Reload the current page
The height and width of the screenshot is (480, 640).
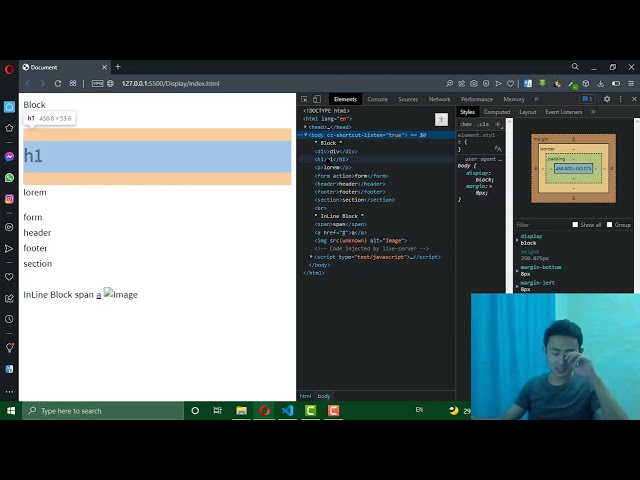58,83
